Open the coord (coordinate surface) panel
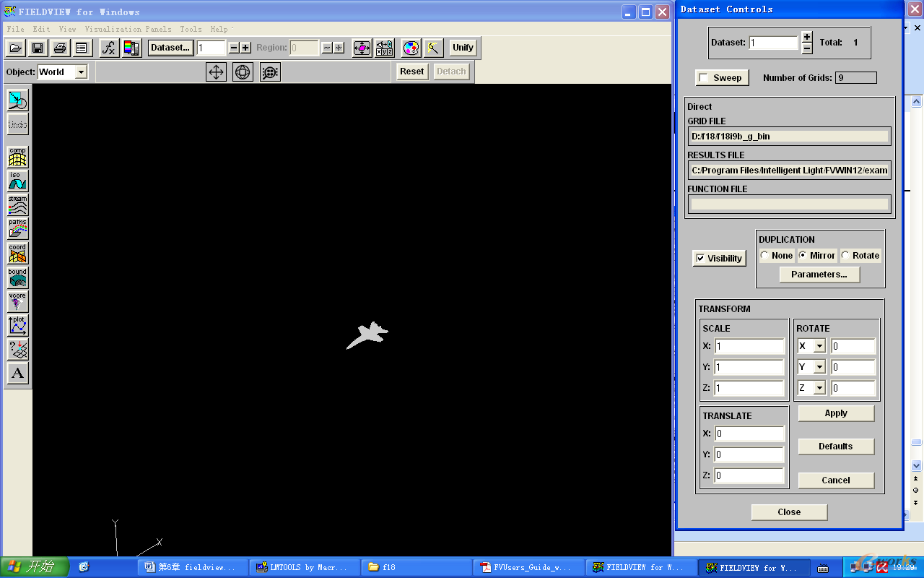The width and height of the screenshot is (924, 578). [x=18, y=253]
